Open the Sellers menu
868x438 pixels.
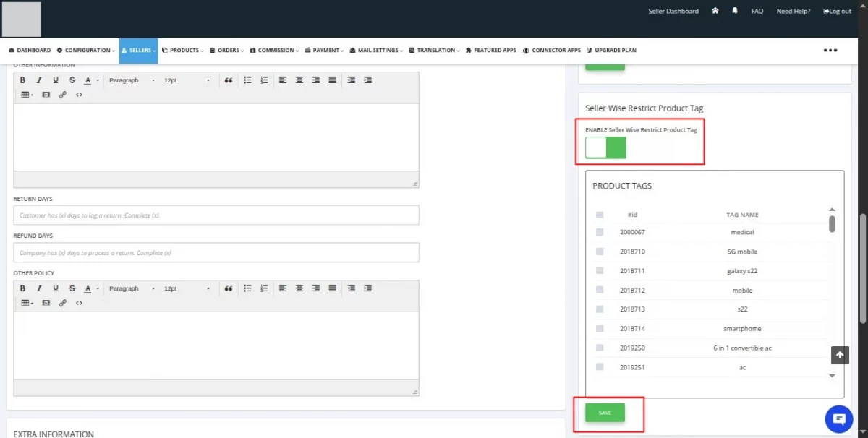pos(139,51)
